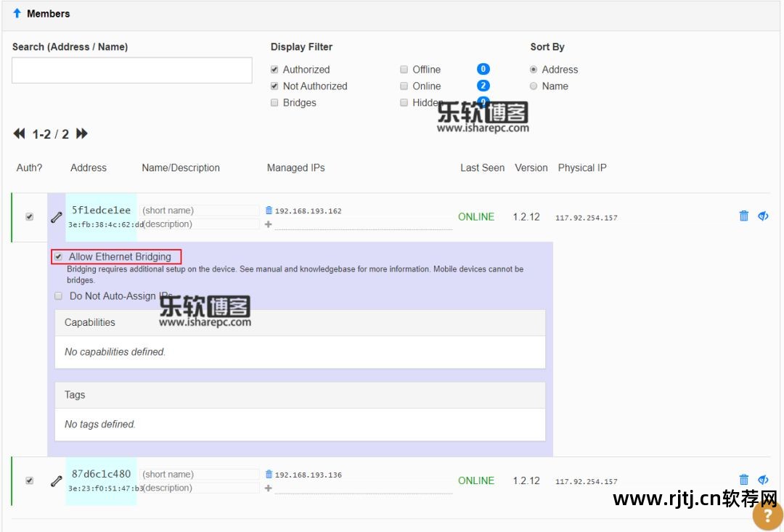Uncheck Allow Ethernet Bridging
This screenshot has height=532, width=784.
tap(58, 256)
